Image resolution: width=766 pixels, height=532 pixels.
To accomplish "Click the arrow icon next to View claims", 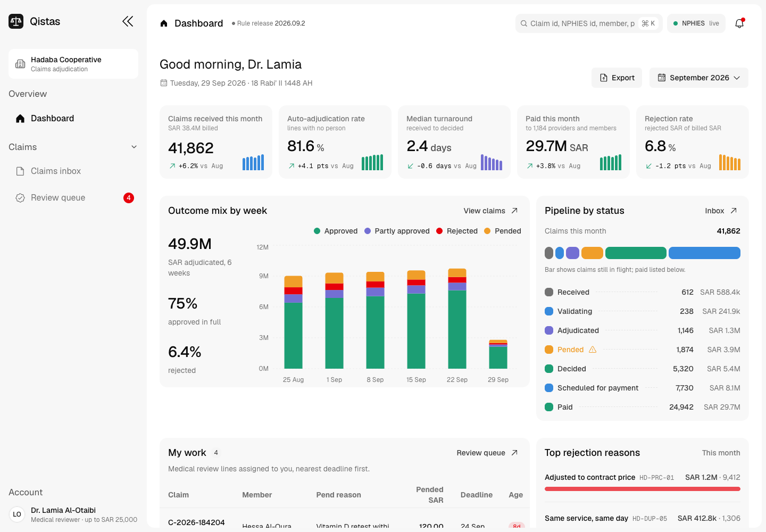I will (x=514, y=211).
